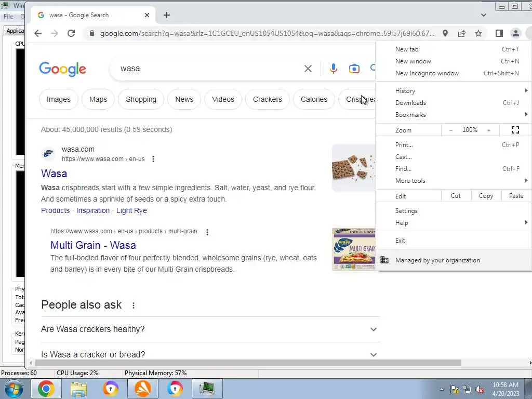Filter results by News
The width and height of the screenshot is (532, 399).
coord(184,99)
